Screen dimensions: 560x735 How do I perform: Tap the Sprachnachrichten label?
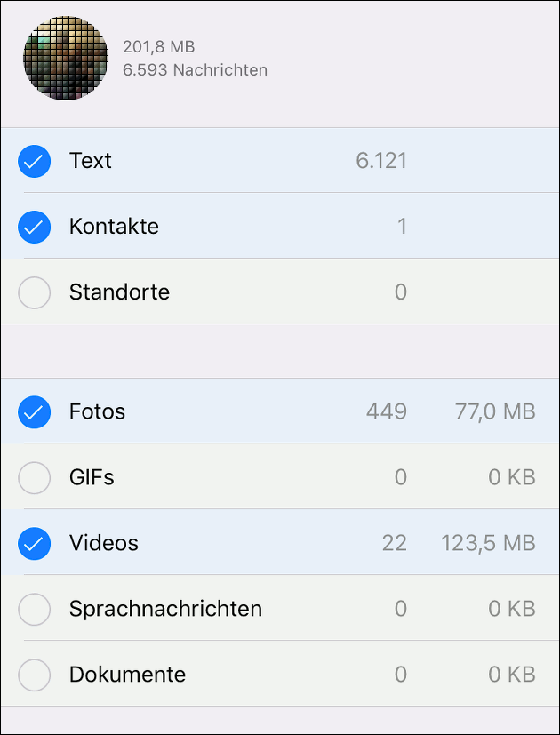click(x=165, y=609)
